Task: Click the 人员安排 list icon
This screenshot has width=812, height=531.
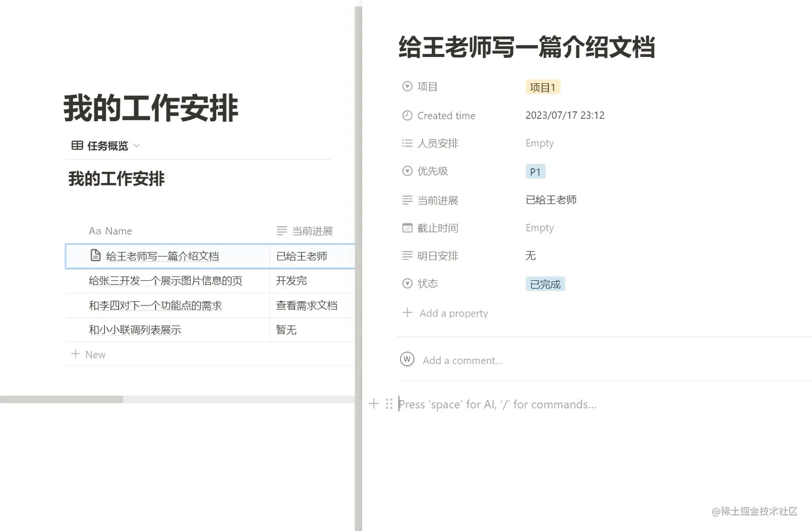Action: (407, 143)
